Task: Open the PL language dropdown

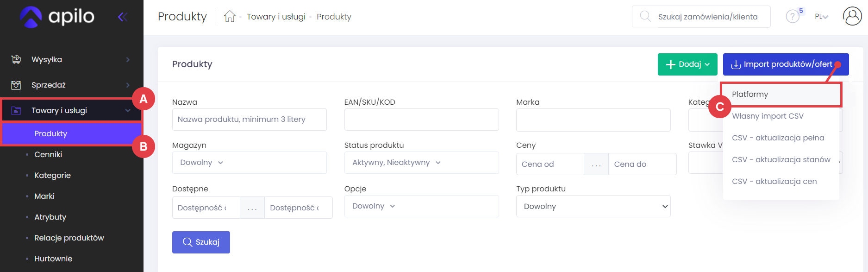Action: click(x=821, y=17)
